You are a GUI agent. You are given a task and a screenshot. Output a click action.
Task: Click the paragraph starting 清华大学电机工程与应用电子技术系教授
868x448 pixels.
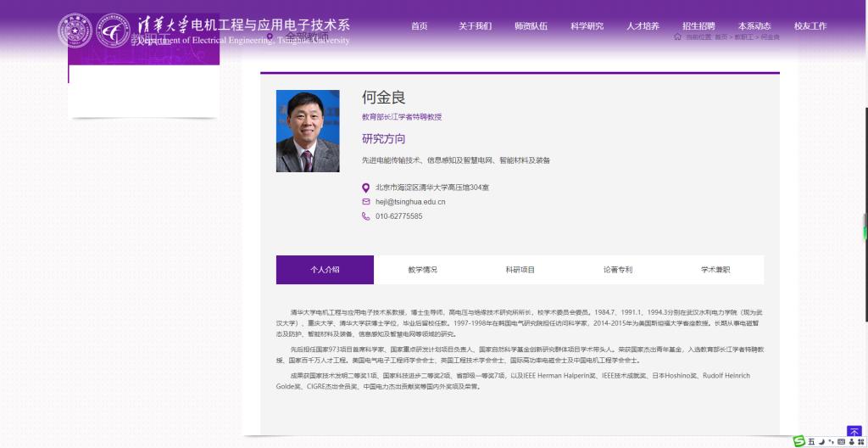520,323
